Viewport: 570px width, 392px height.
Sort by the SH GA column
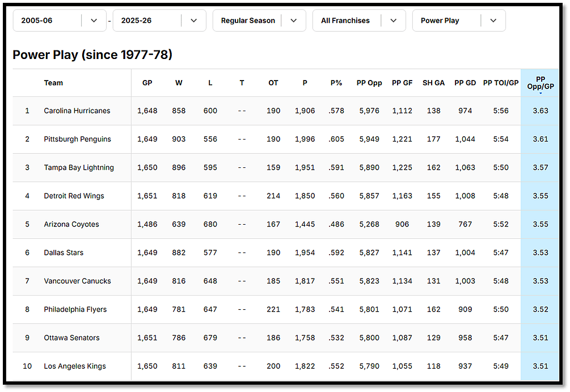click(433, 83)
